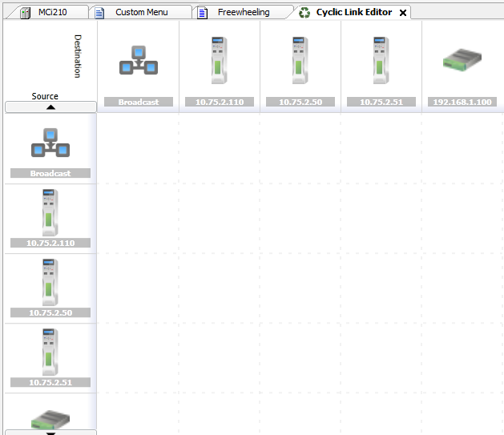Click link cell from 10.75.2.110 source to 192.168.1.100
The width and height of the screenshot is (504, 435).
click(463, 219)
